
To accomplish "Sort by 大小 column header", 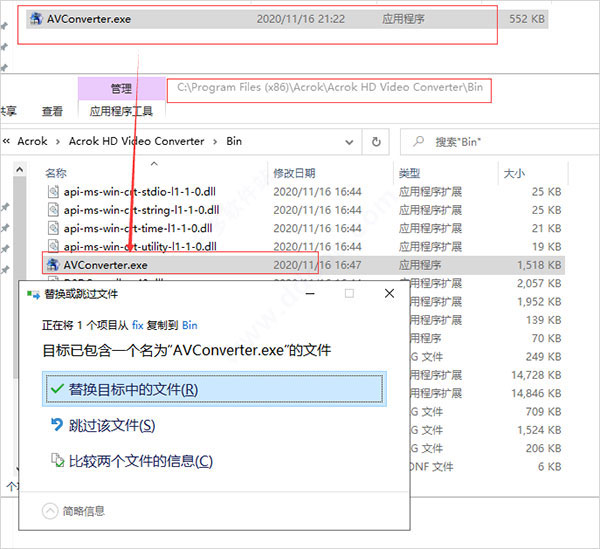I will coord(514,173).
